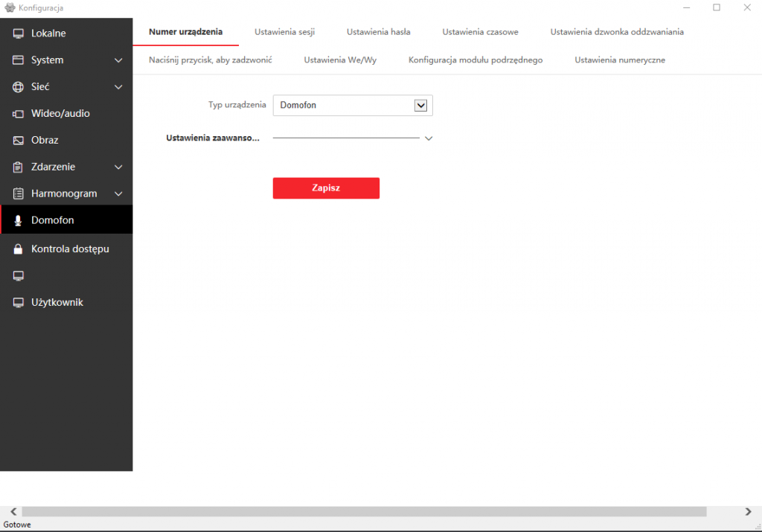This screenshot has height=532, width=762.
Task: Switch to Konfiguracja modułu podrzędnego tab
Action: tap(475, 60)
